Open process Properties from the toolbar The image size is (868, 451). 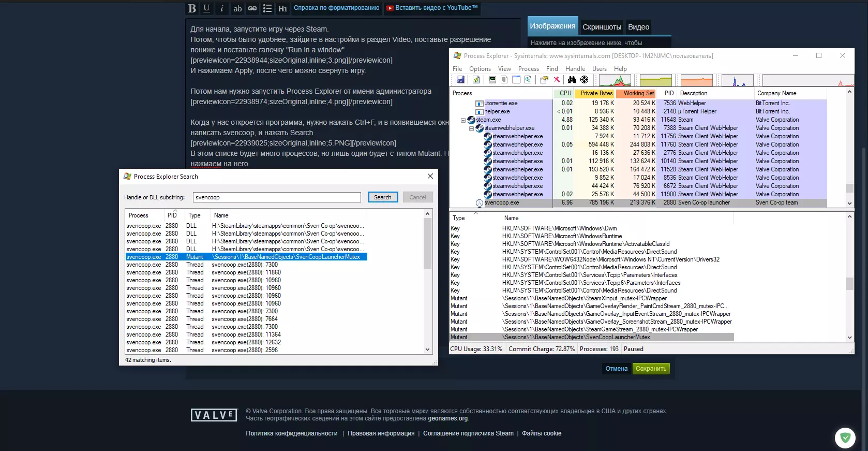(544, 80)
